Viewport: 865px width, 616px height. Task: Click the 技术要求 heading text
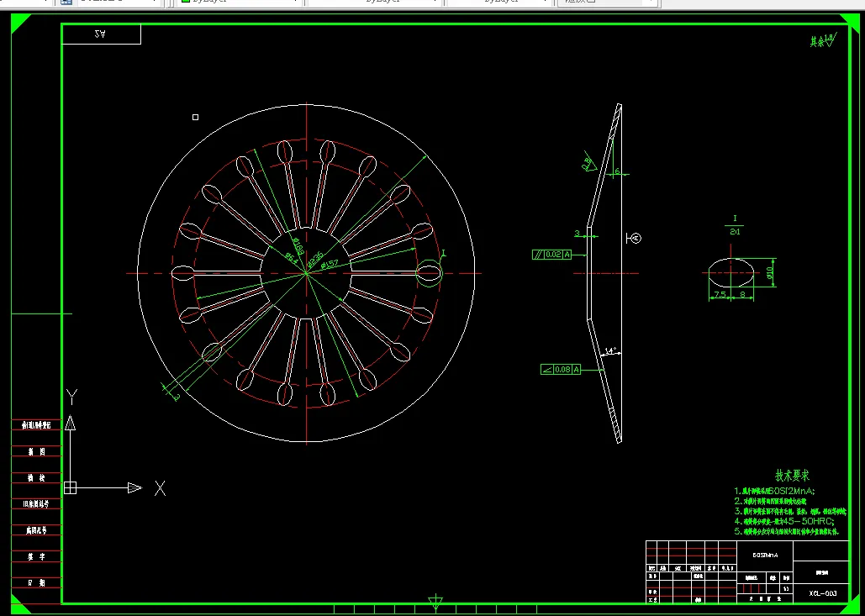[x=792, y=476]
